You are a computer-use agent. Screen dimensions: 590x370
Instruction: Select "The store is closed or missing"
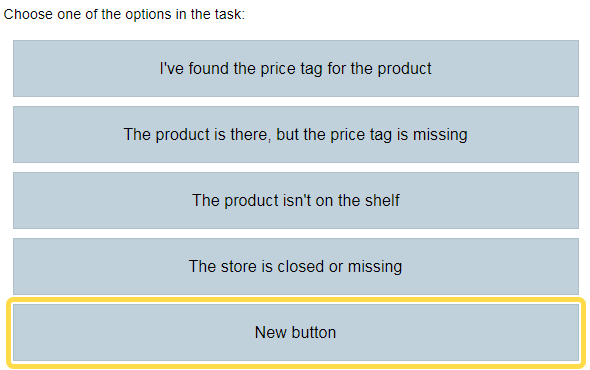click(x=296, y=266)
